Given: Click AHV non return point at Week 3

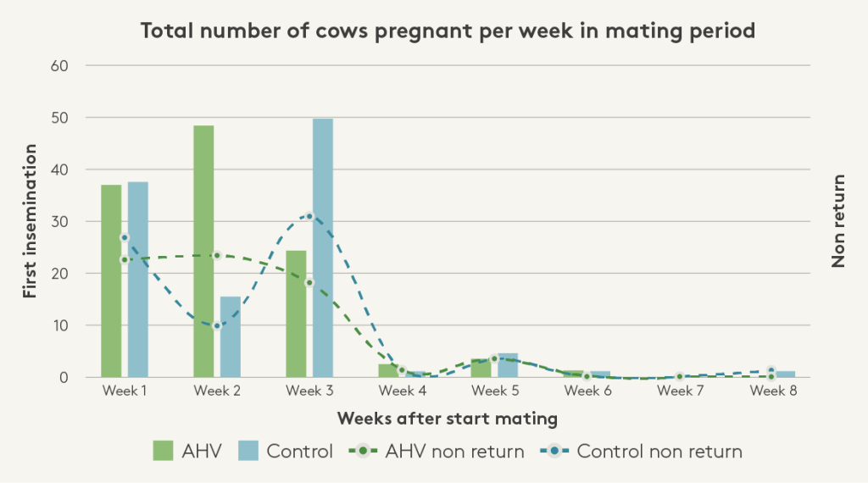Looking at the screenshot, I should tap(309, 282).
